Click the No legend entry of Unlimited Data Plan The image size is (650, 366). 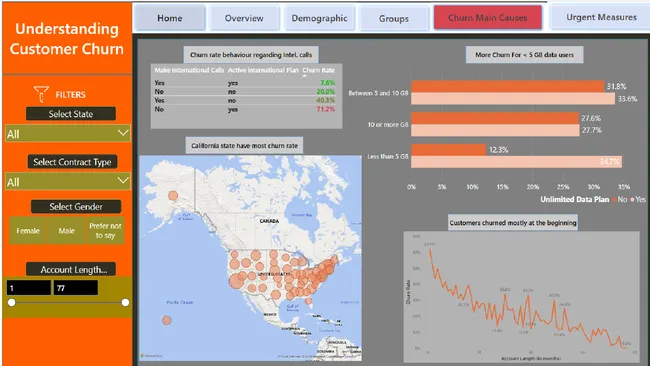click(x=620, y=199)
